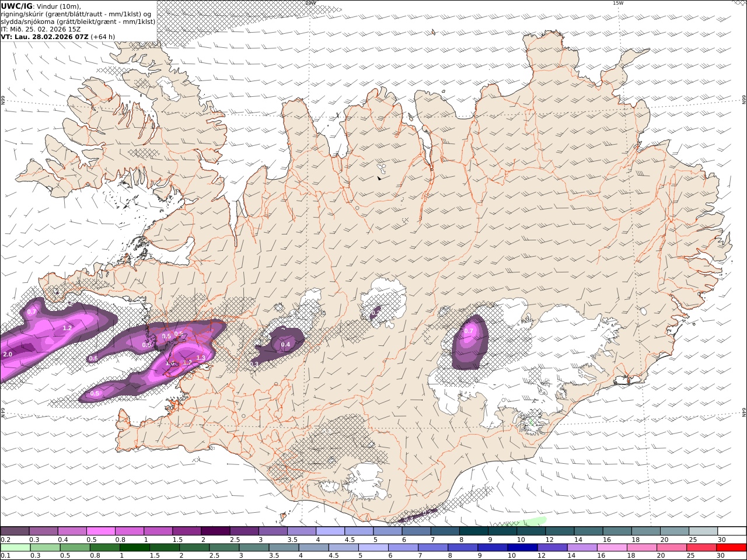
Task: Click the 1.2 value in the offshore magenta band
Action: point(67,328)
